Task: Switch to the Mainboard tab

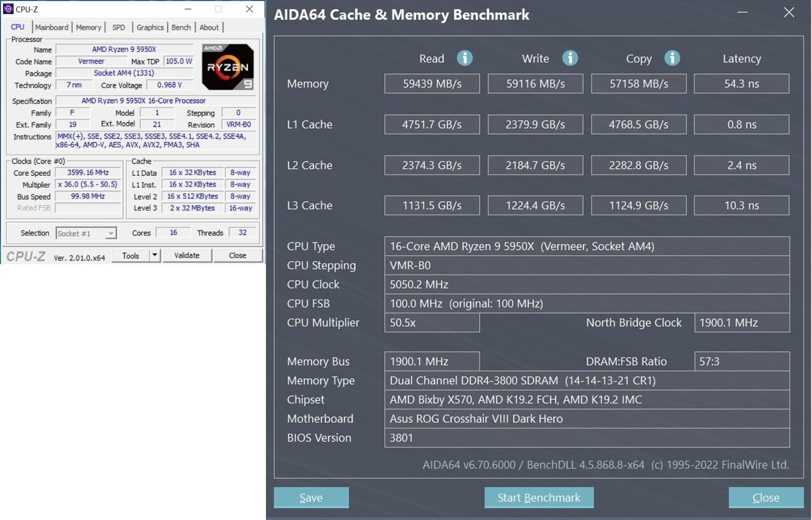Action: coord(51,27)
